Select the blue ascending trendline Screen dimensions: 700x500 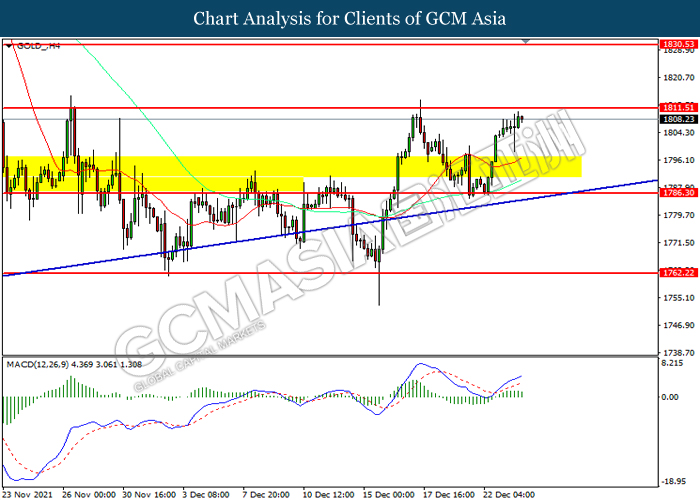pos(330,228)
